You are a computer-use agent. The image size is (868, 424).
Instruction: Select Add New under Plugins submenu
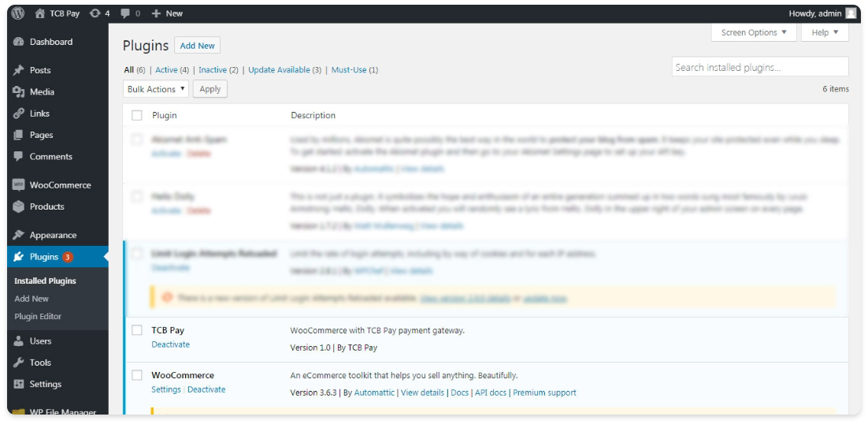pos(32,299)
